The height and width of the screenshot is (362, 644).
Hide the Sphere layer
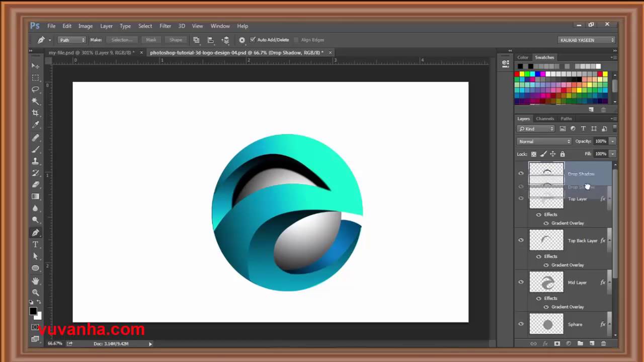pyautogui.click(x=521, y=324)
